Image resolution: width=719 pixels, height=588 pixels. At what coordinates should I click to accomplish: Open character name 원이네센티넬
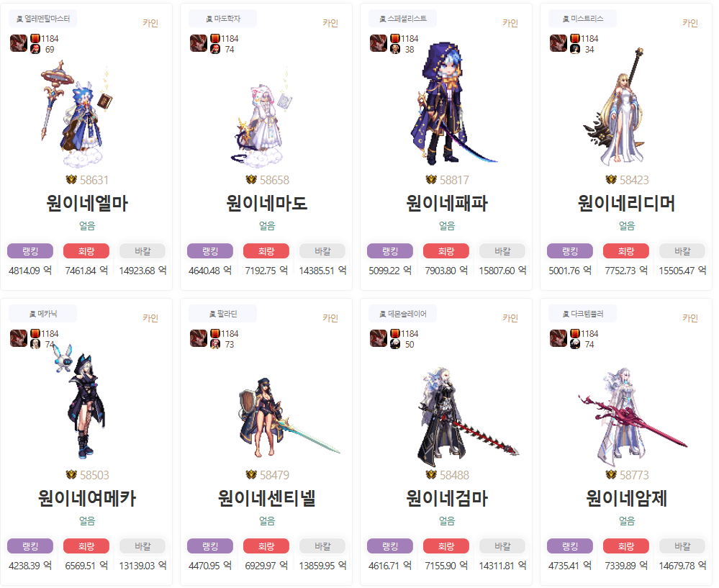[266, 498]
